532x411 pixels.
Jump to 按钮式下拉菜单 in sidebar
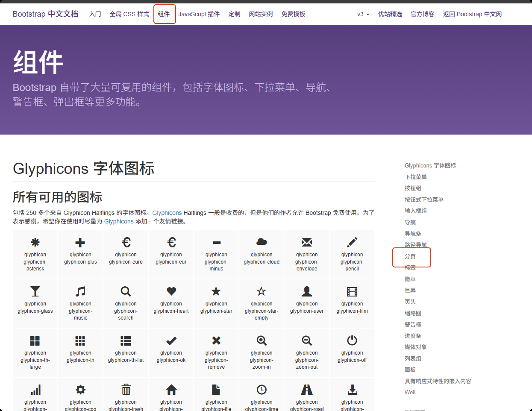(x=424, y=200)
